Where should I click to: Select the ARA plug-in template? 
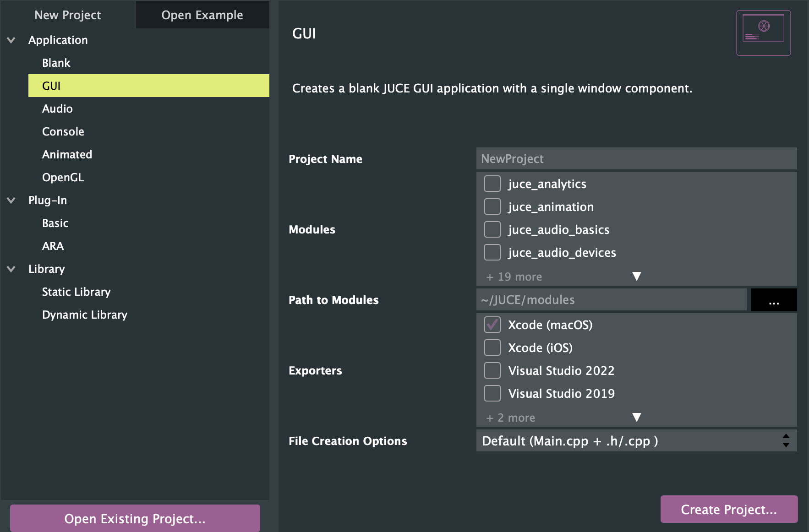(149, 246)
